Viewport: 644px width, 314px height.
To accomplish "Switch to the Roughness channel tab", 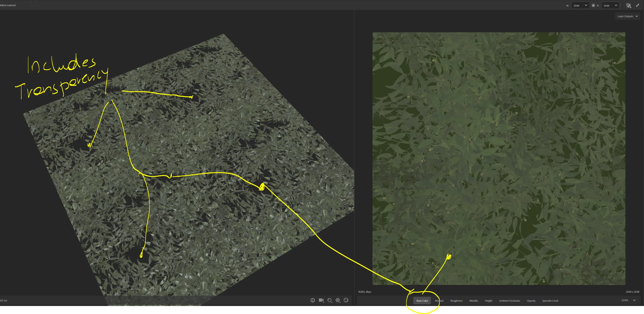I will click(456, 301).
